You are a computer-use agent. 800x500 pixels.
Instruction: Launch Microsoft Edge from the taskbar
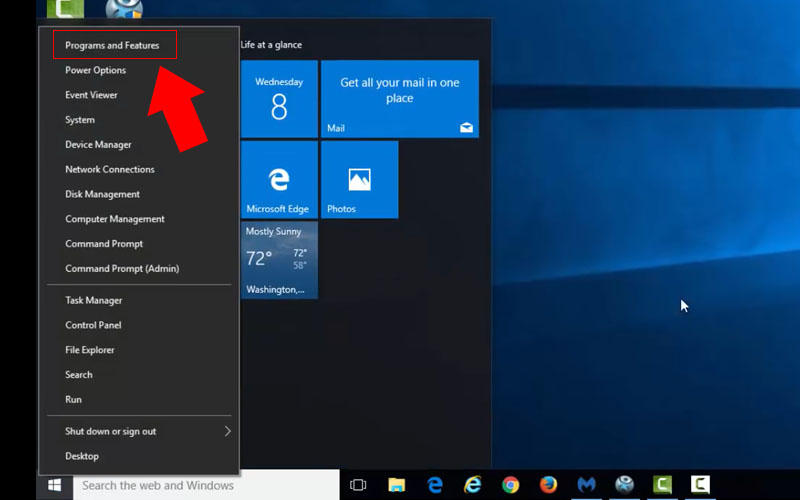click(x=435, y=485)
